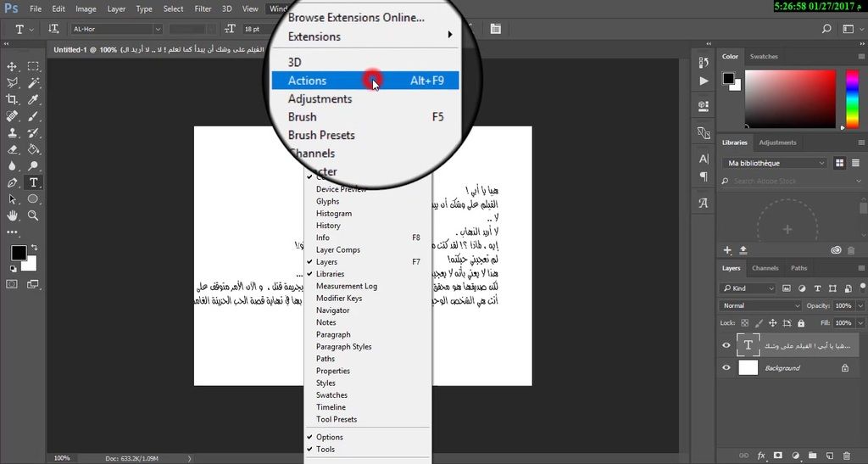Screen dimensions: 868x464
Task: Open the 18 pt font size dropdown
Action: pyautogui.click(x=258, y=29)
